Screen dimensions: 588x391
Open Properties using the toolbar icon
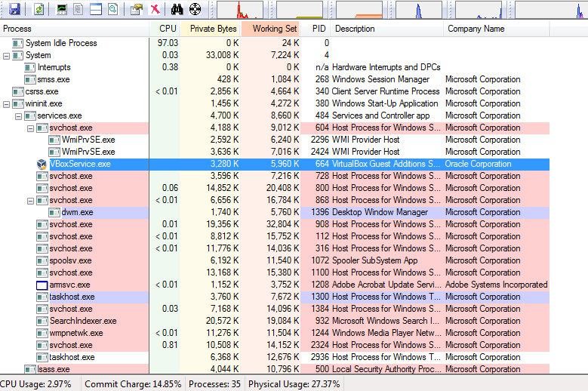point(136,9)
